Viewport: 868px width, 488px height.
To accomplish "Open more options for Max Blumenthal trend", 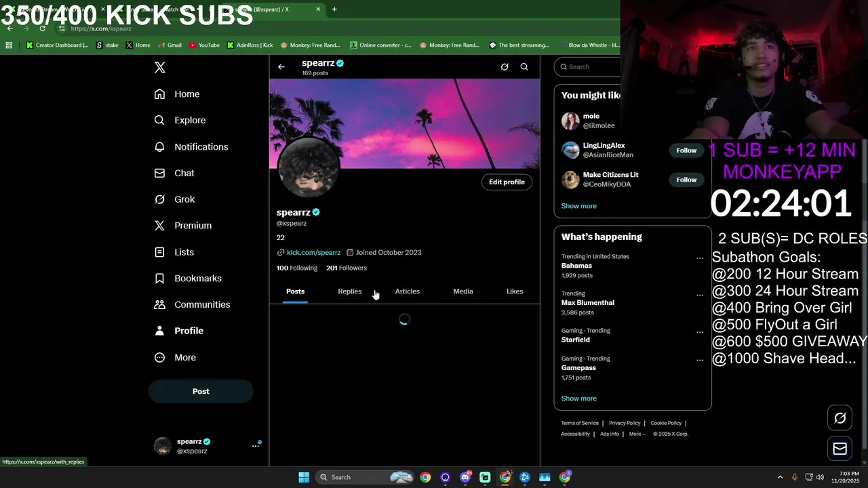I will click(x=700, y=295).
